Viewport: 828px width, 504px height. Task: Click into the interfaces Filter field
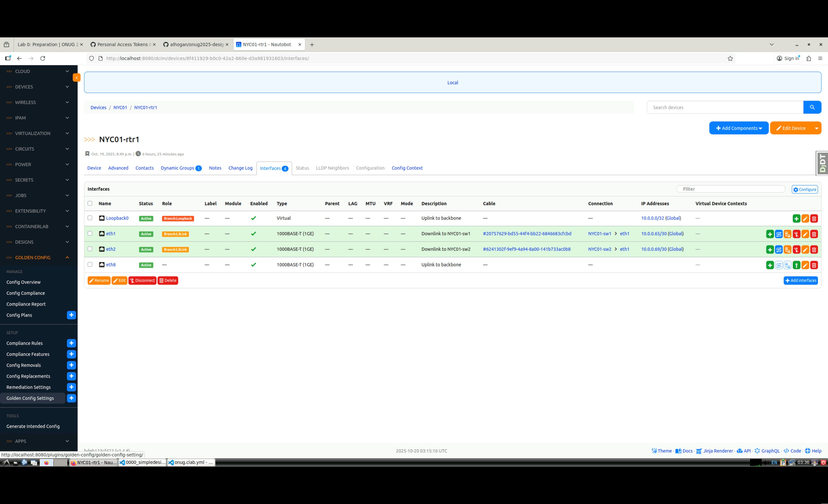click(731, 189)
